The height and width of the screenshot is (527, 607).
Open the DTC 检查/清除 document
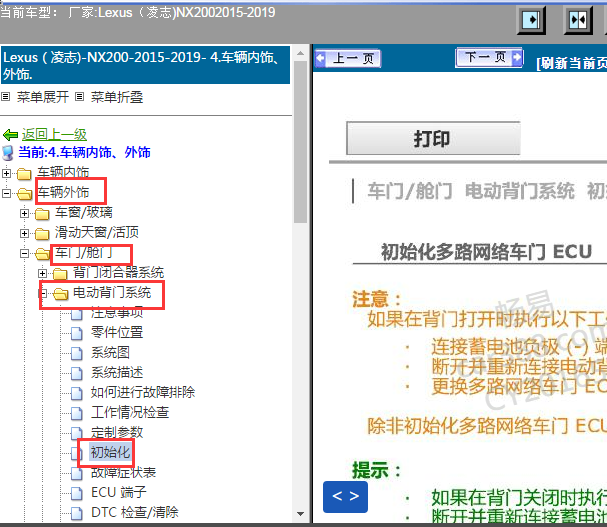[x=135, y=512]
